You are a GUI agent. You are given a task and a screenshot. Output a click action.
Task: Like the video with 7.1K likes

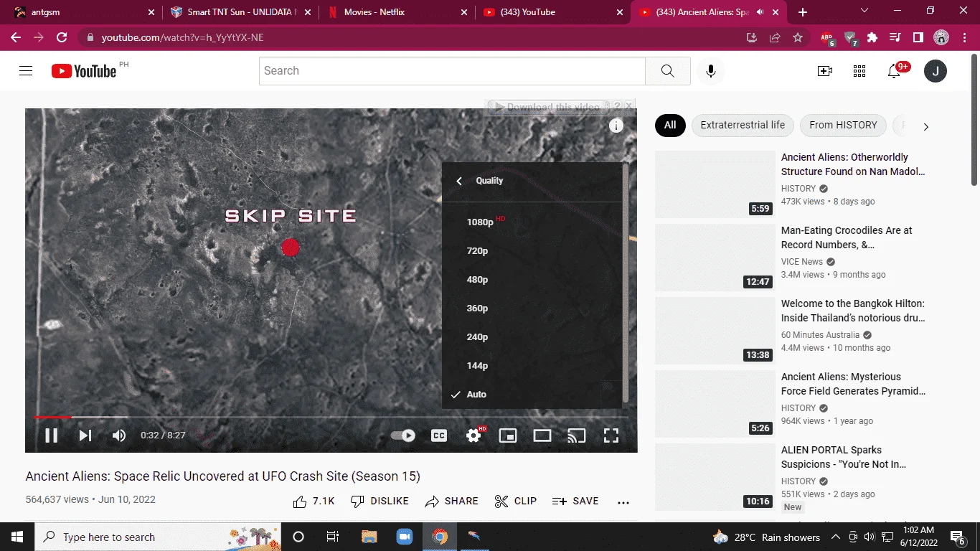tap(314, 501)
